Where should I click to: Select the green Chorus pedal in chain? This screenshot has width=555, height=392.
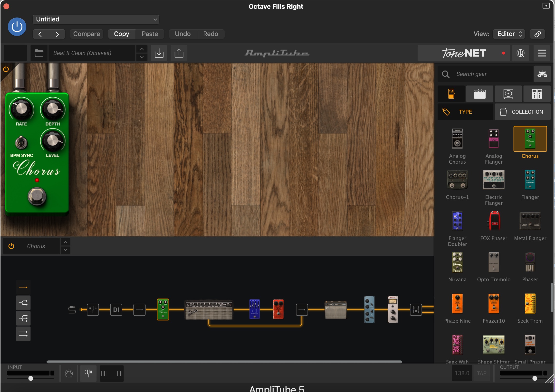point(163,309)
